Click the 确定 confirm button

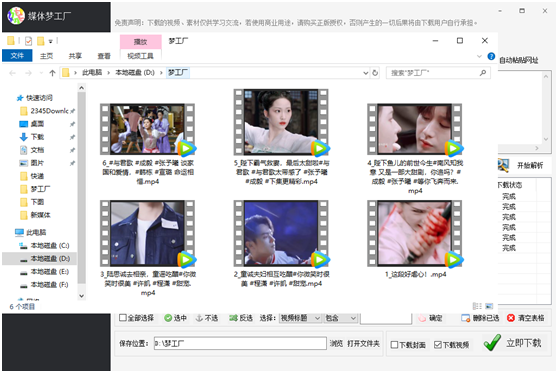(430, 318)
